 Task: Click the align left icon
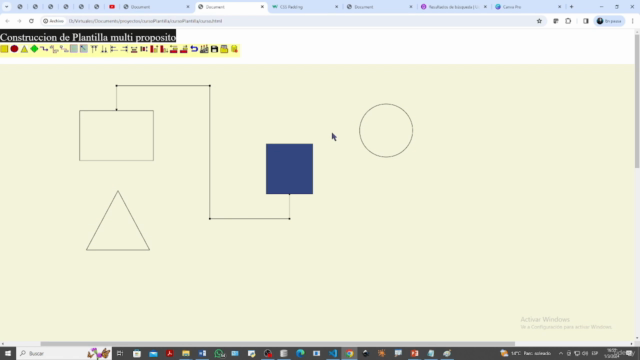114,49
